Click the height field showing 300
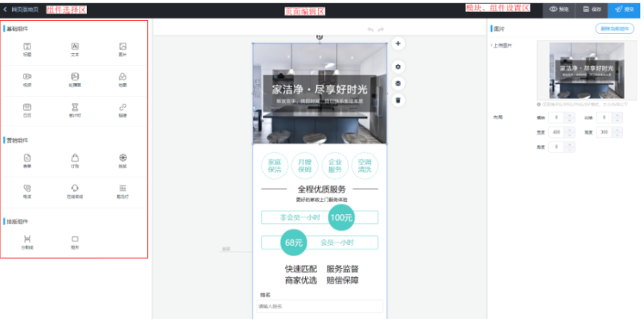The image size is (644, 331). point(605,132)
